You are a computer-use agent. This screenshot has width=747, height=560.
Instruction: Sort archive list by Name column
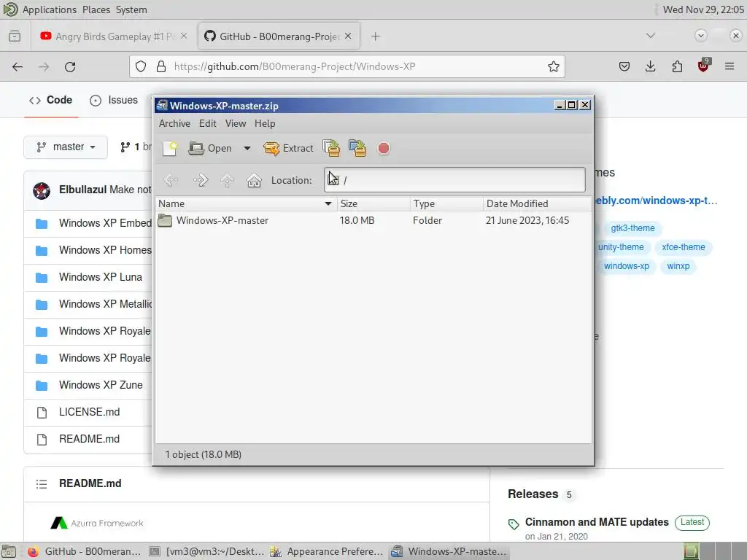(x=246, y=204)
